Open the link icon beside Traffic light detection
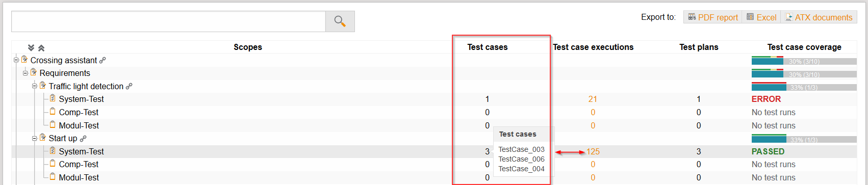 129,86
